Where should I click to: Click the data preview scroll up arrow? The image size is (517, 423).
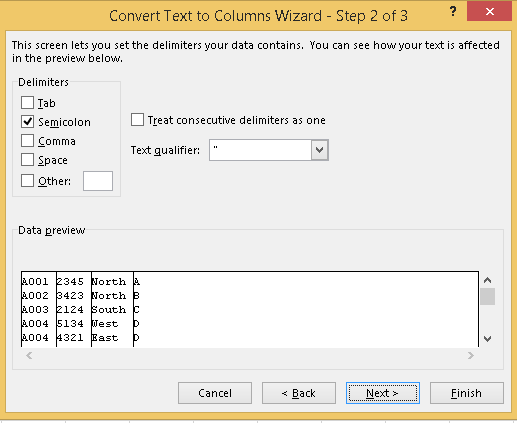point(487,280)
